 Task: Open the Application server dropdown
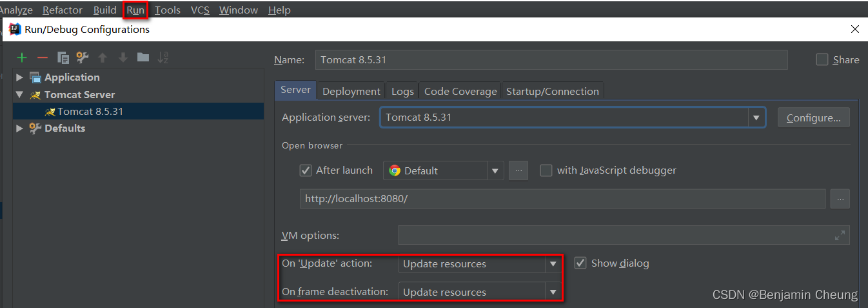pyautogui.click(x=756, y=118)
